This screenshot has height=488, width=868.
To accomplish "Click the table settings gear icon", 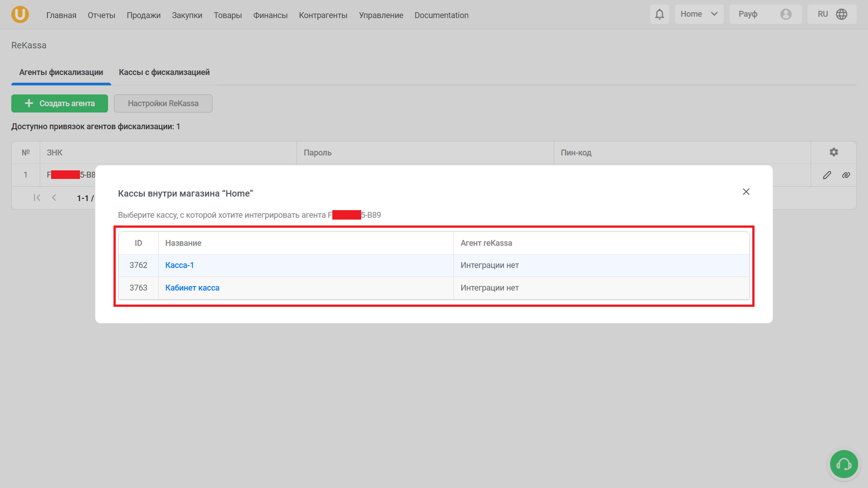I will (834, 152).
